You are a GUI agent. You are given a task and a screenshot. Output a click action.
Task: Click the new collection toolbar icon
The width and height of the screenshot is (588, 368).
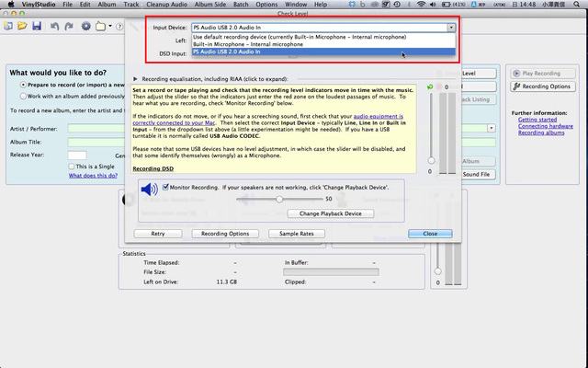click(8, 27)
